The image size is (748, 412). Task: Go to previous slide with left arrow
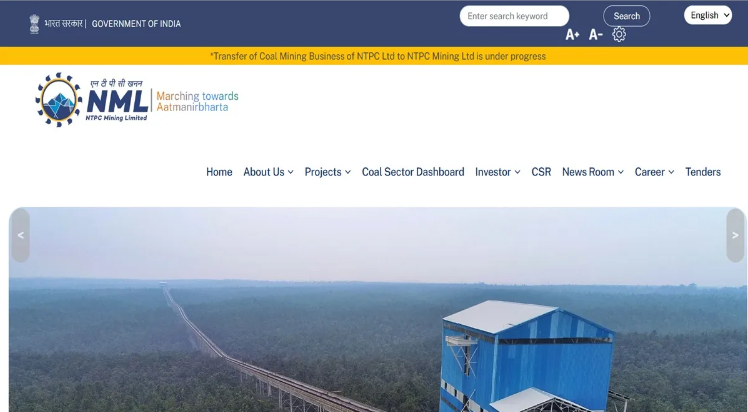click(x=21, y=235)
